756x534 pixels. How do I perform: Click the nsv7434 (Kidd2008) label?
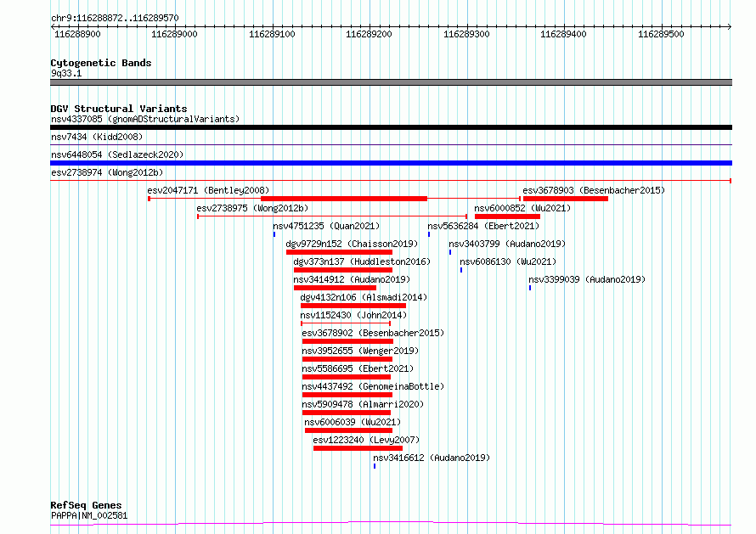coord(97,137)
